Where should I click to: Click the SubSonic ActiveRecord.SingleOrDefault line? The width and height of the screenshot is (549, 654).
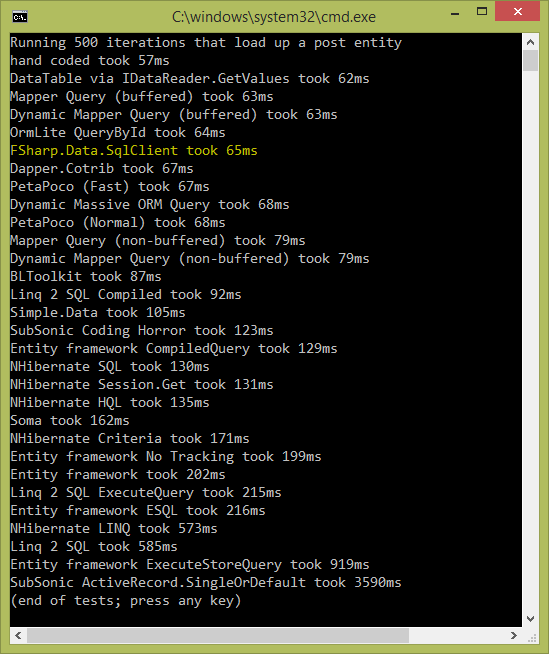pyautogui.click(x=206, y=582)
